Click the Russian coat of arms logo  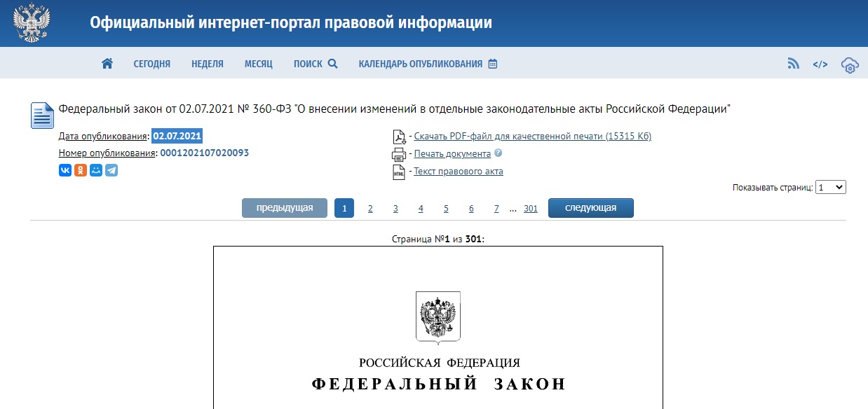[32, 23]
